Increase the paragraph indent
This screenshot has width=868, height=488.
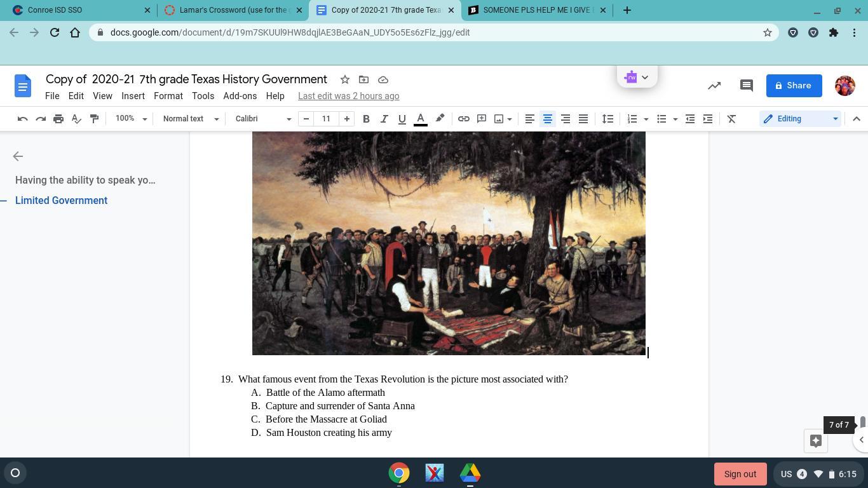point(708,119)
